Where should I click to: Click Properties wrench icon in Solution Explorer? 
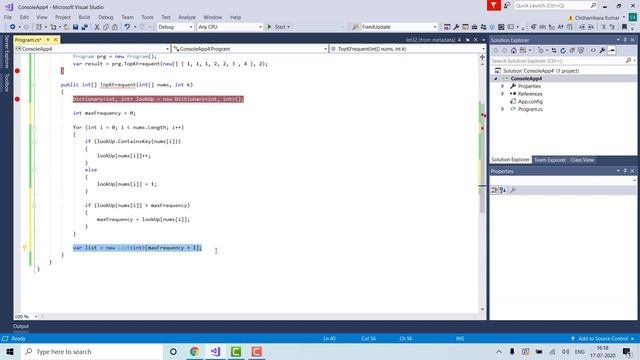tap(602, 51)
